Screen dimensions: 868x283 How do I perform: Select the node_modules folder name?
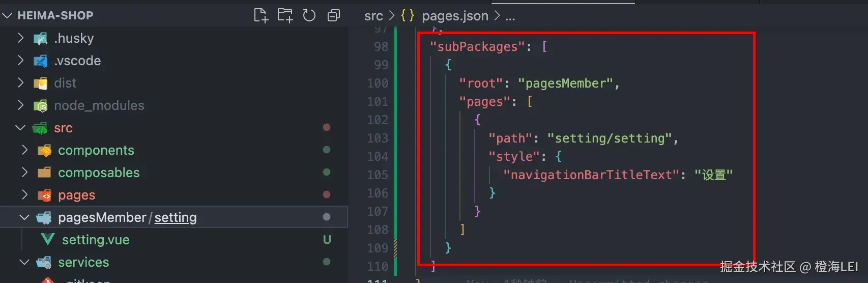click(99, 105)
